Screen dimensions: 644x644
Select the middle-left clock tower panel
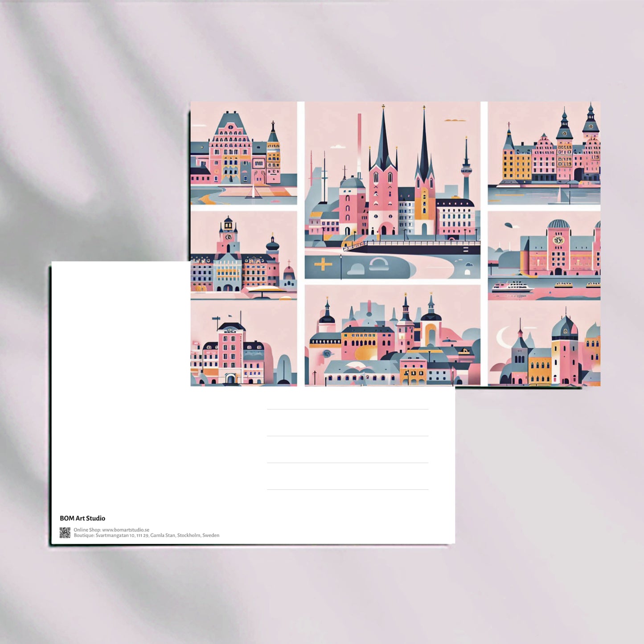pyautogui.click(x=243, y=254)
